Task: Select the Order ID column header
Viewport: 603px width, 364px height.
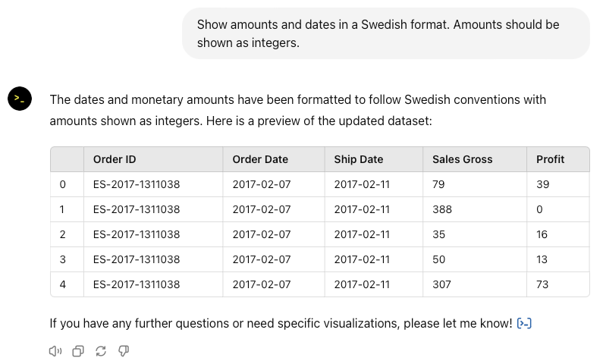Action: point(115,159)
